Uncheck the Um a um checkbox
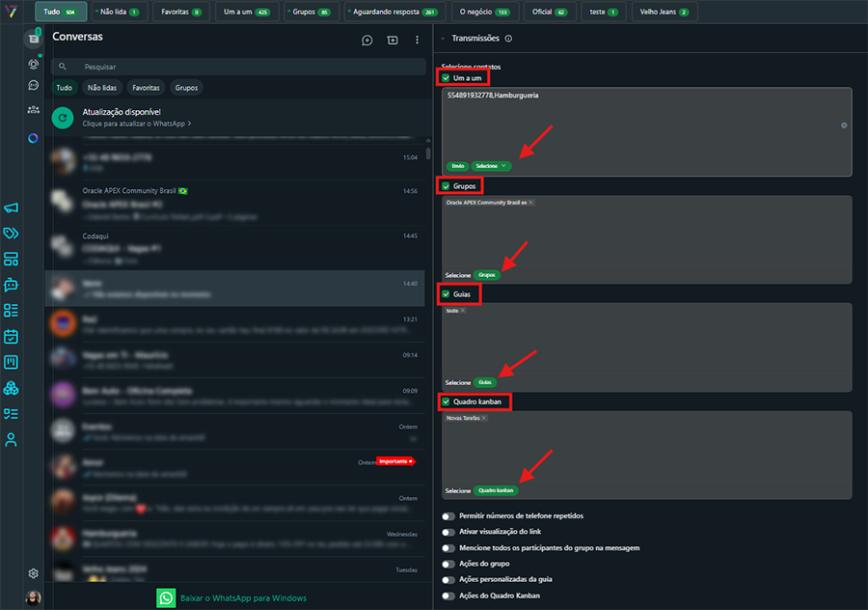This screenshot has height=610, width=868. [447, 77]
